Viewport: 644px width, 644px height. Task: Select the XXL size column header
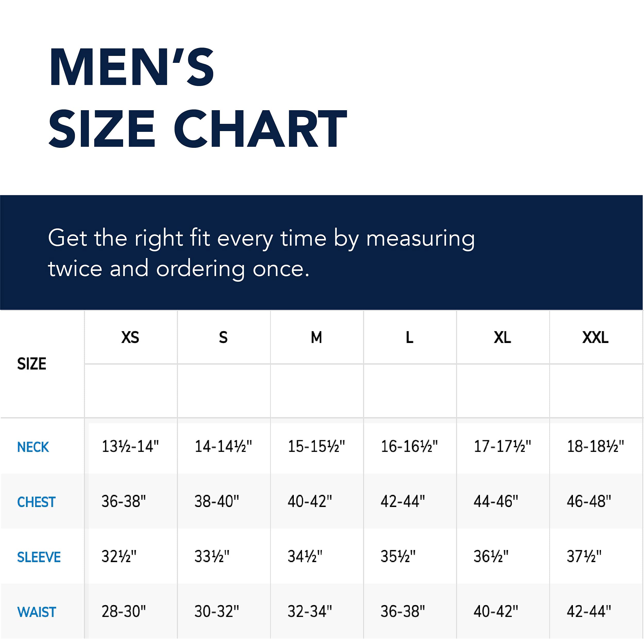coord(595,337)
